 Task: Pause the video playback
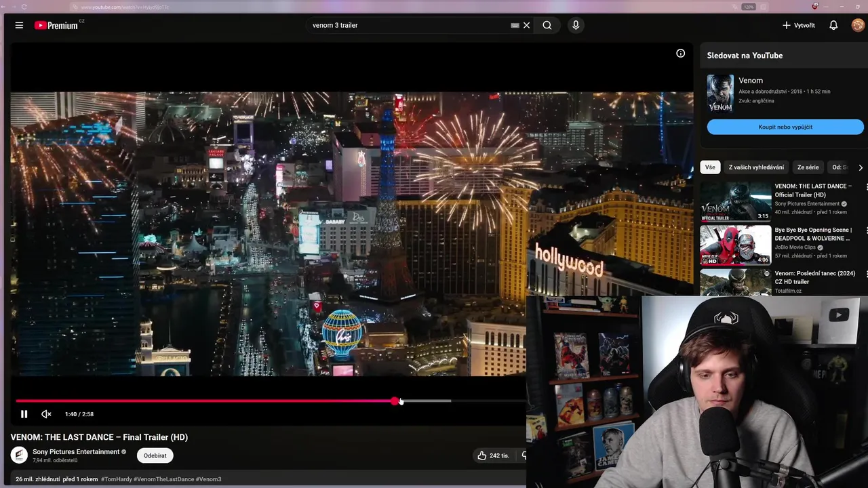pyautogui.click(x=24, y=414)
